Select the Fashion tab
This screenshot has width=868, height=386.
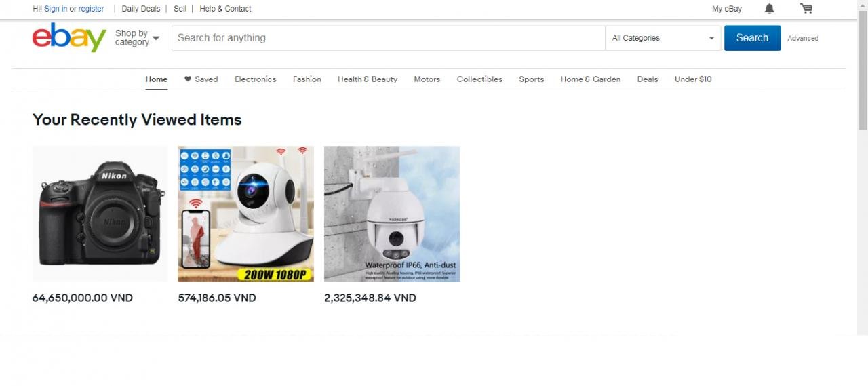[307, 79]
